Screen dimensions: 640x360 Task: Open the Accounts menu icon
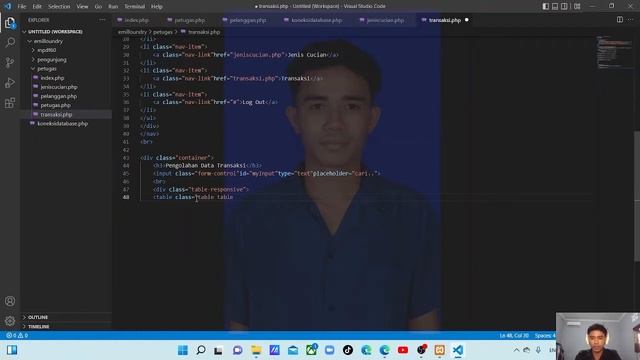tap(10, 301)
